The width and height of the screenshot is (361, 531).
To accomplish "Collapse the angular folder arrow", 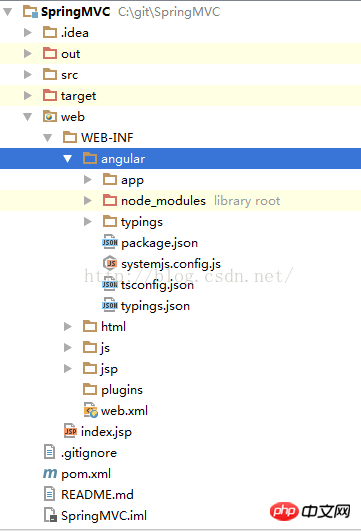I will coord(67,158).
